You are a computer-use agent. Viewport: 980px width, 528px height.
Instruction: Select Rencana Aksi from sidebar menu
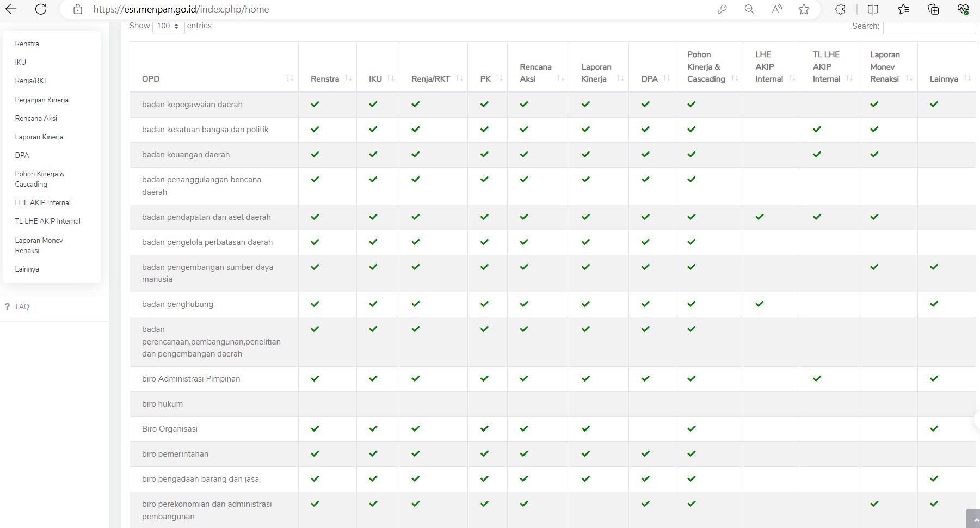(36, 118)
